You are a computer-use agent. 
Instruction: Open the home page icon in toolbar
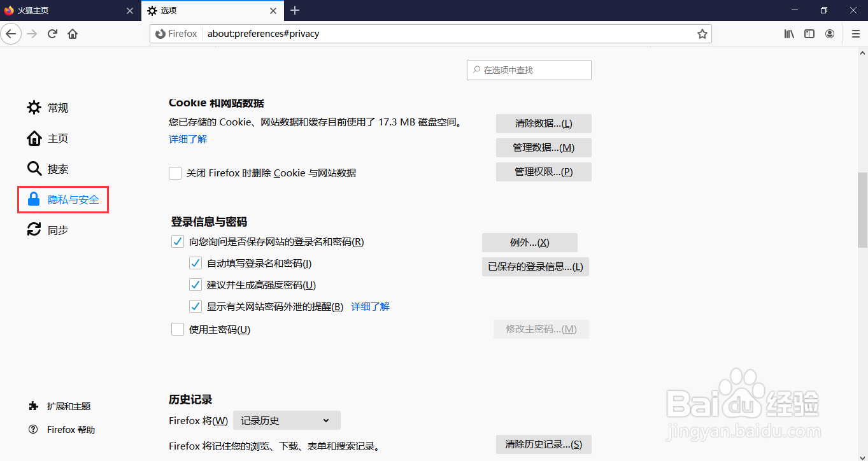pyautogui.click(x=73, y=34)
